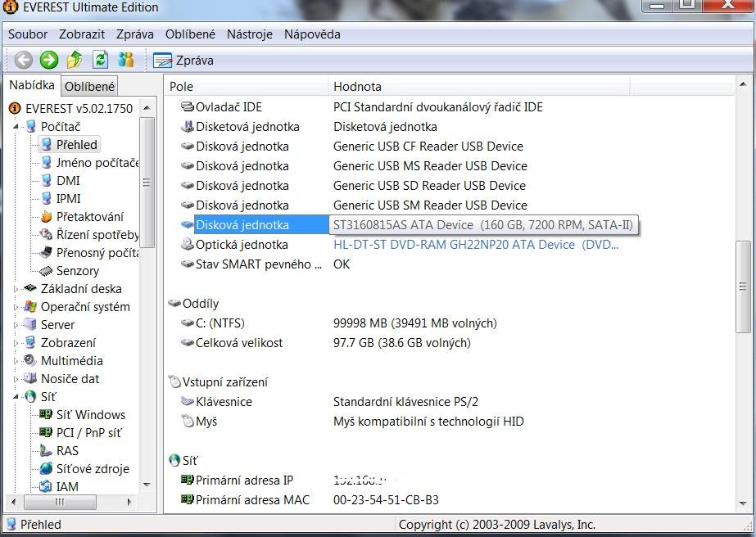Viewport: 756px width, 537px height.
Task: Click the Refresh toolbar icon
Action: pos(100,60)
